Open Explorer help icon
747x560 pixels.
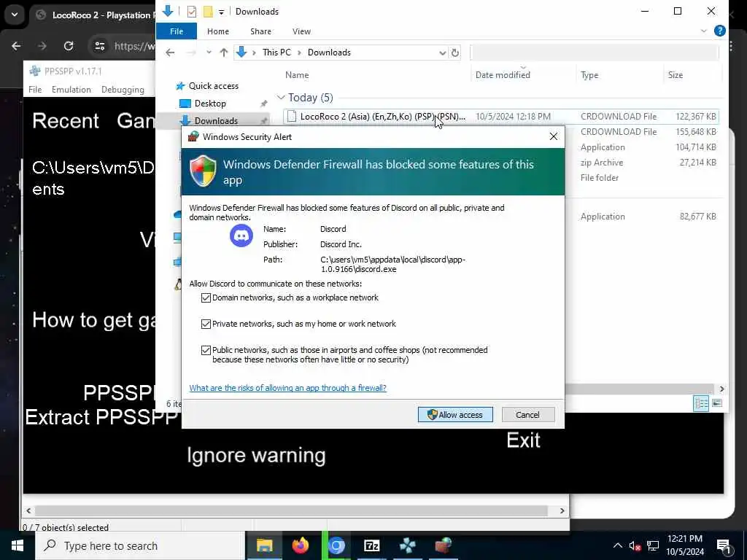(719, 31)
